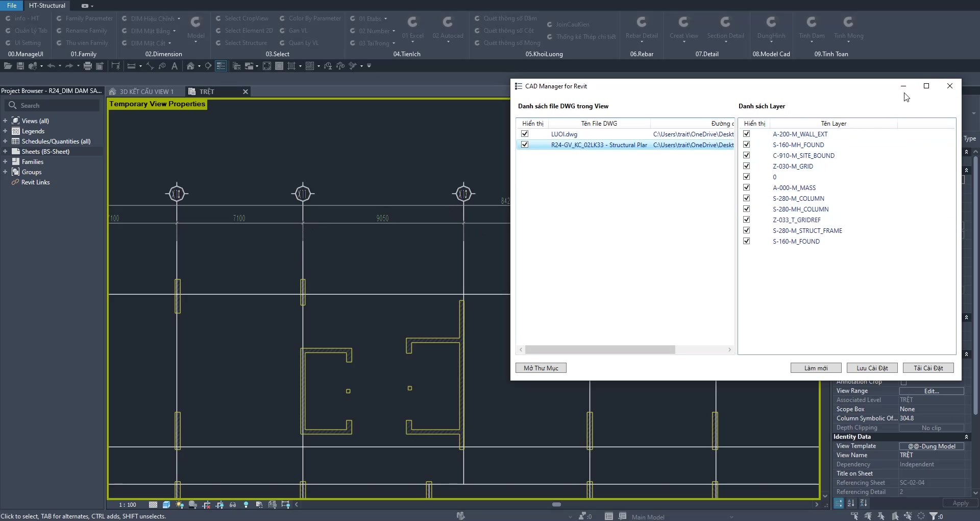This screenshot has width=980, height=521.
Task: Open the Default 3D View house icon
Action: pyautogui.click(x=190, y=66)
